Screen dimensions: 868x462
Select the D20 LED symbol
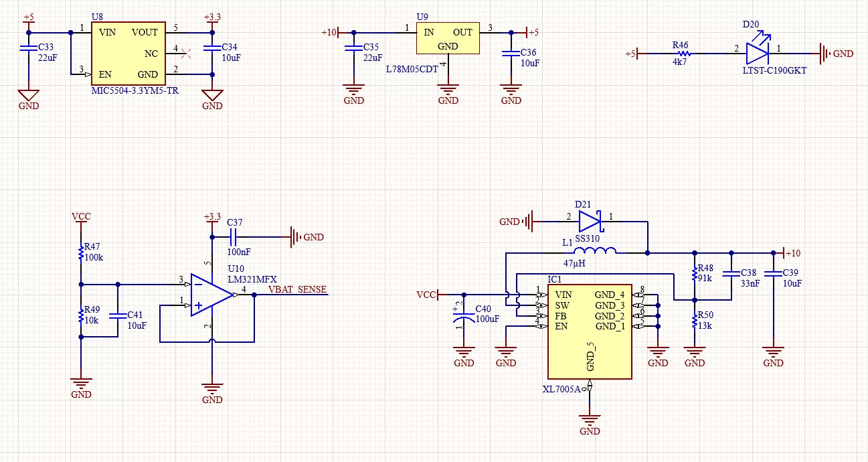(x=758, y=48)
